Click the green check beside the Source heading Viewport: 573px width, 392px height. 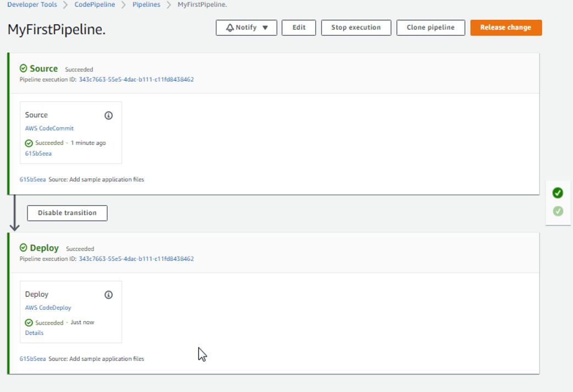pyautogui.click(x=23, y=69)
